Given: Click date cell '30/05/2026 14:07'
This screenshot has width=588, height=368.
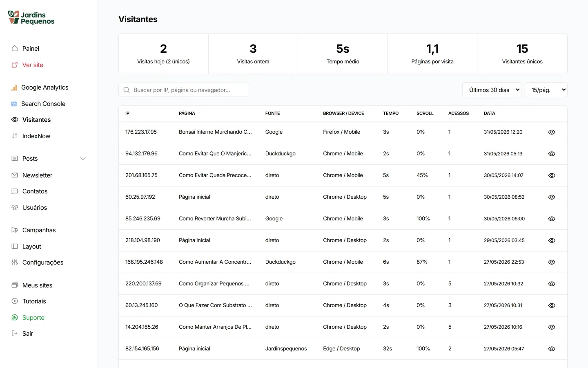Looking at the screenshot, I should (503, 175).
